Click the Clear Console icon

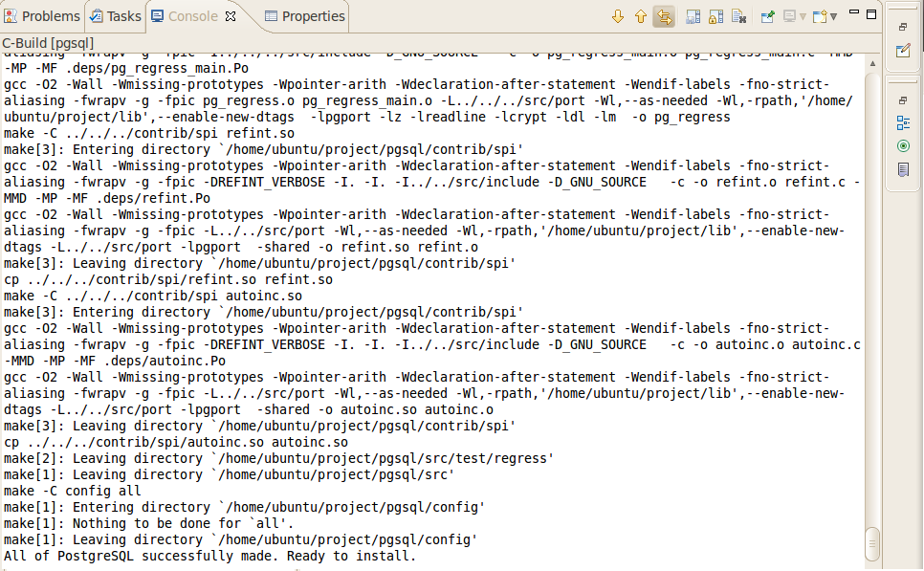(x=738, y=16)
